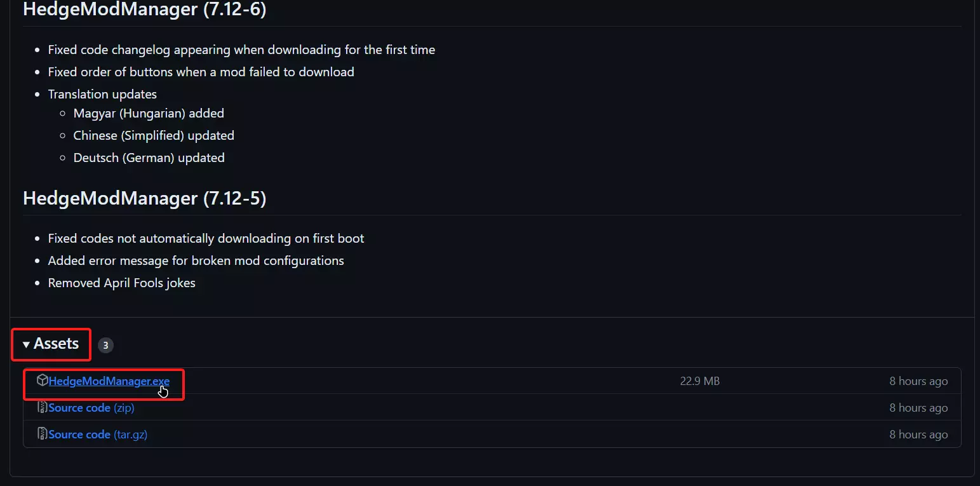
Task: Open the Source code (zip) link
Action: [91, 408]
